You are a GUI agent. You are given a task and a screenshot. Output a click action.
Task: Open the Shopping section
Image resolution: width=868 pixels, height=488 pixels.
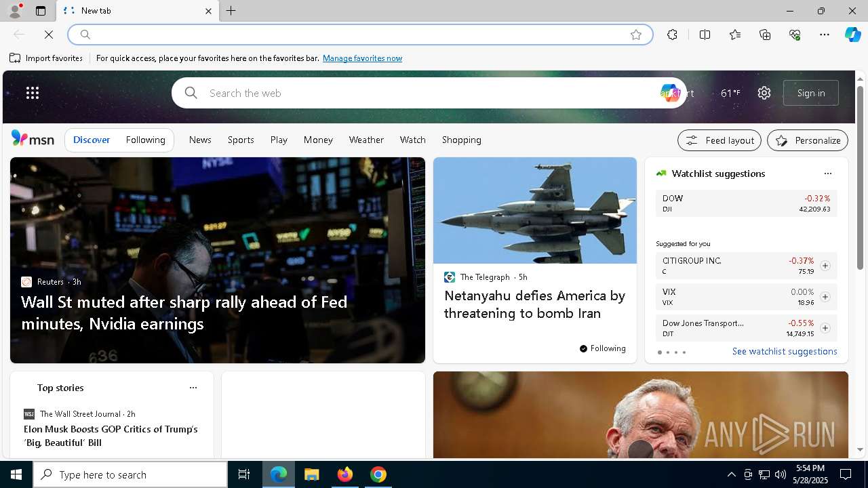coord(461,140)
